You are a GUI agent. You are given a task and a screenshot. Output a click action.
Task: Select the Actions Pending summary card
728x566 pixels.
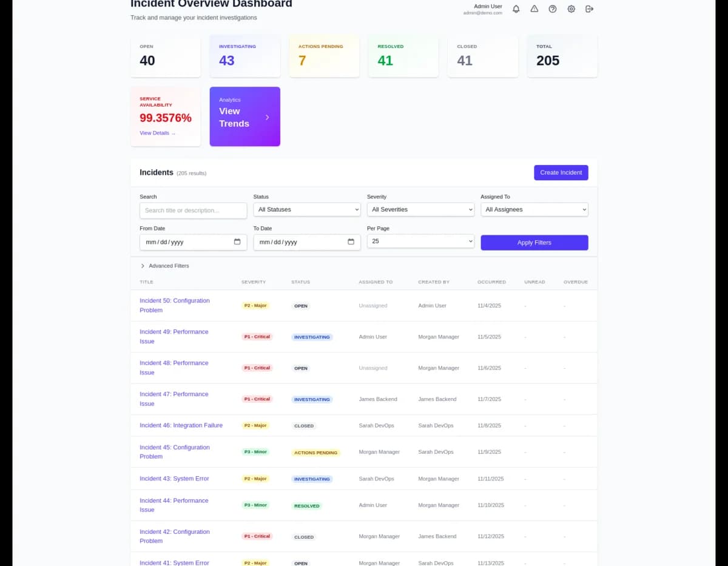pos(324,56)
